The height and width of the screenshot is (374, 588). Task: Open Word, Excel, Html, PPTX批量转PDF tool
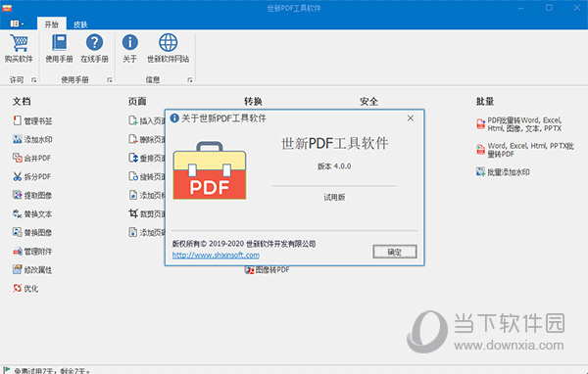[525, 150]
